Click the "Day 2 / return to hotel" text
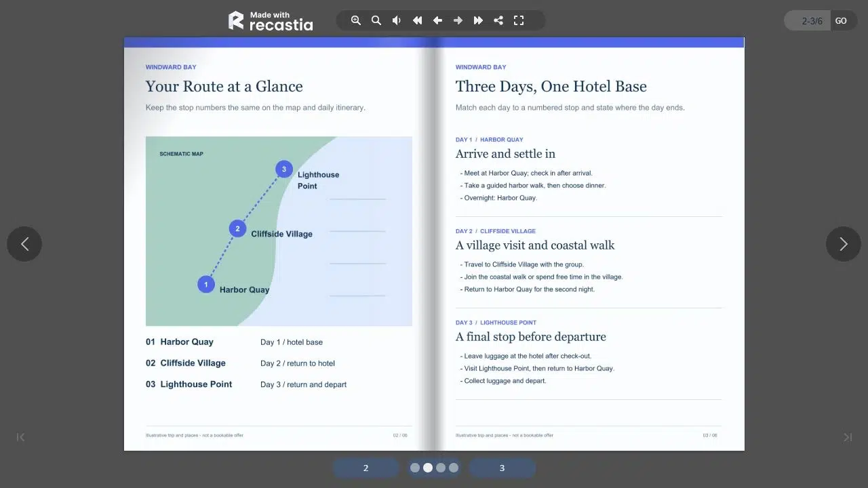Viewport: 868px width, 488px height. [298, 363]
